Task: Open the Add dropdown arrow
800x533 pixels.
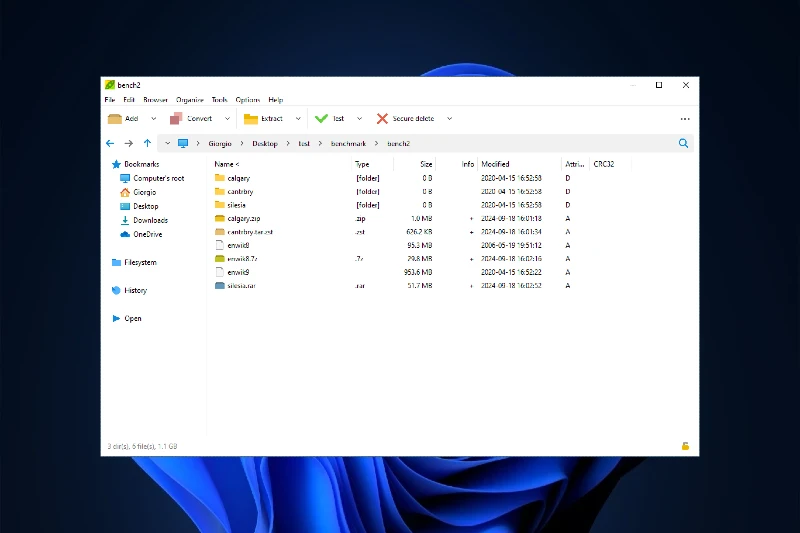Action: 153,119
